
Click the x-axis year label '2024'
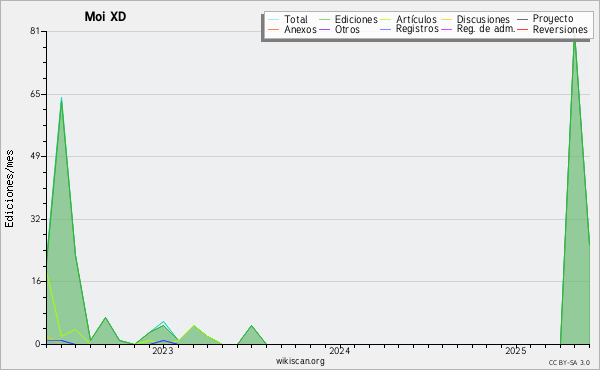[x=339, y=350]
